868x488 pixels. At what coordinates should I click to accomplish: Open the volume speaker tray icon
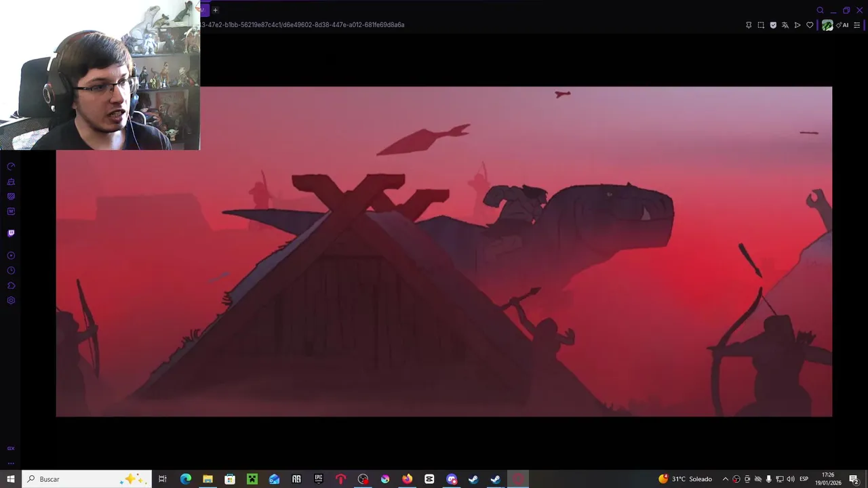[791, 479]
